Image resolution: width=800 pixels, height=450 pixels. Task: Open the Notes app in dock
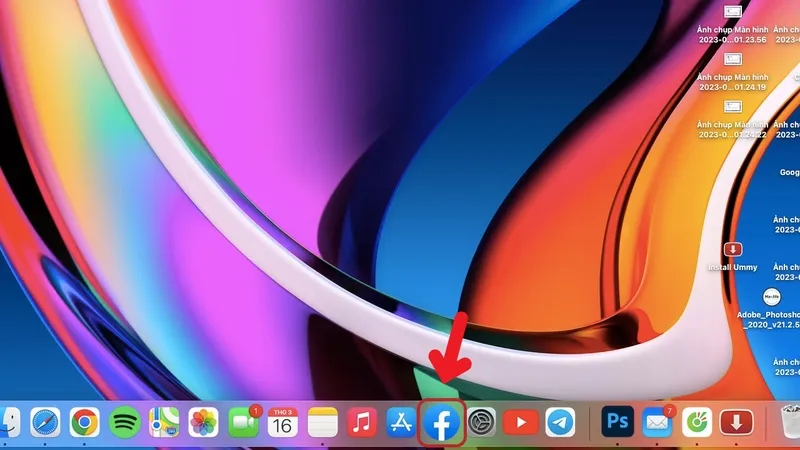click(322, 423)
